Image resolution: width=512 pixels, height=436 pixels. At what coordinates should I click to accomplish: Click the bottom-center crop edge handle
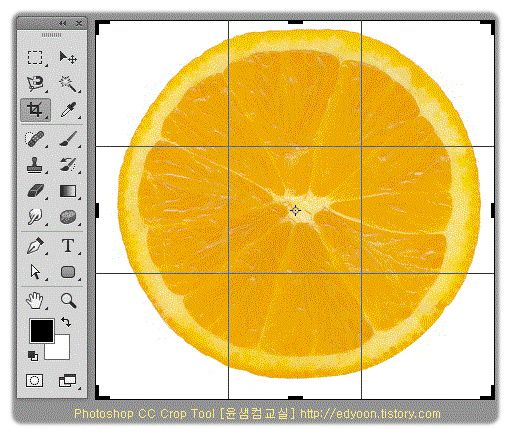295,397
